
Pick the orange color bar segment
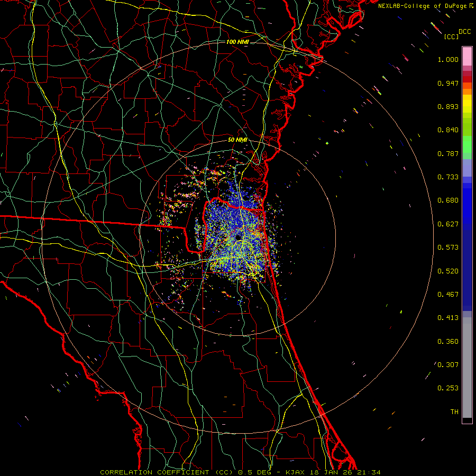[467, 91]
